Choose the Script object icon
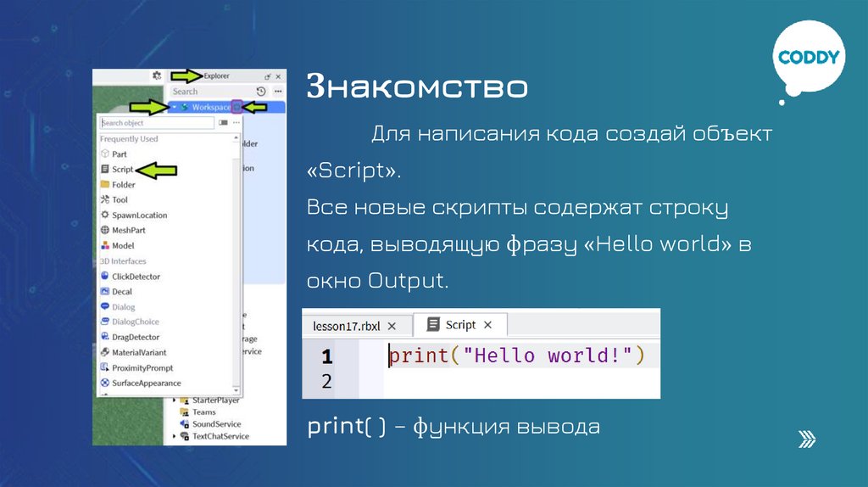The height and width of the screenshot is (487, 868). click(x=105, y=169)
